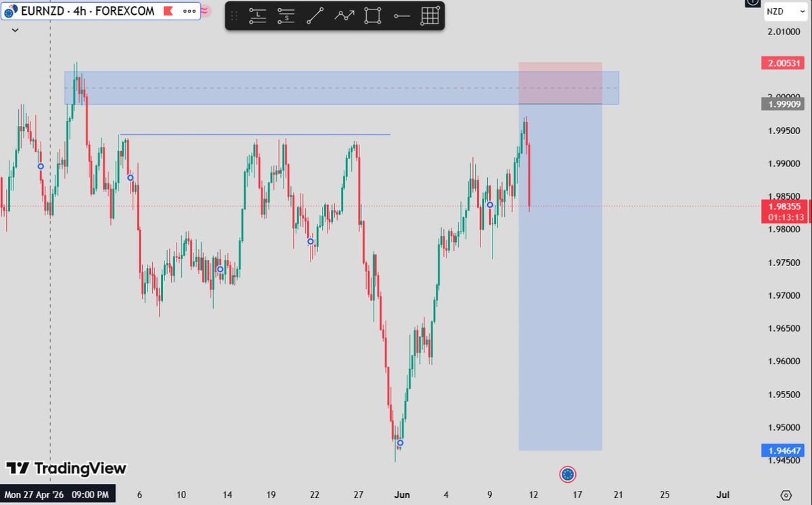
Task: Click the date label Mon 27 Apr '26 09:00 PM
Action: pyautogui.click(x=58, y=495)
